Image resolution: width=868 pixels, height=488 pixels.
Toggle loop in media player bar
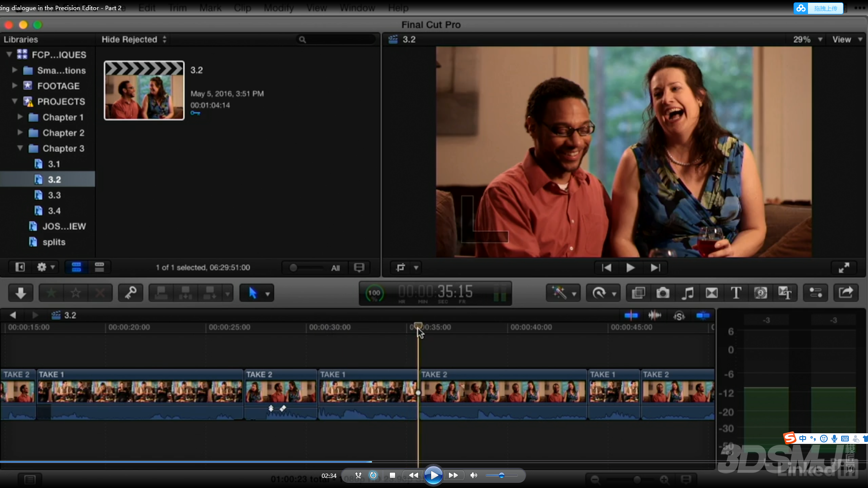[373, 476]
